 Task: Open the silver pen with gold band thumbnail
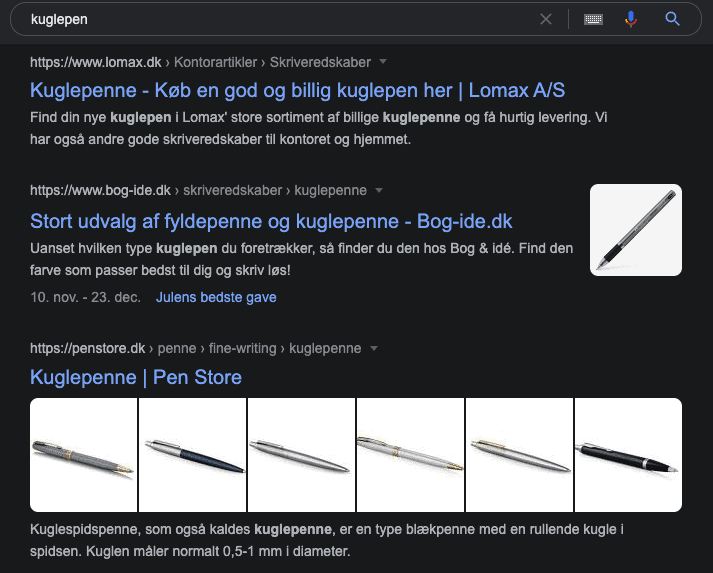click(x=411, y=455)
